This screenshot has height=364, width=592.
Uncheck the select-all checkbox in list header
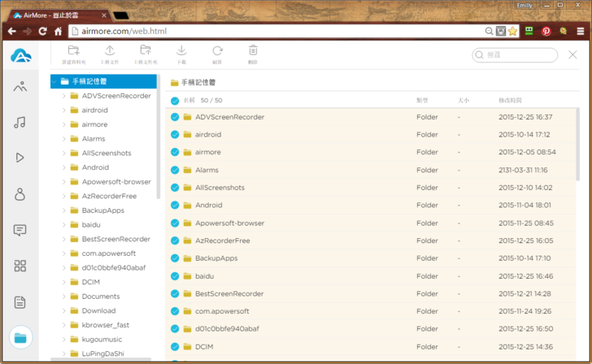click(x=175, y=101)
